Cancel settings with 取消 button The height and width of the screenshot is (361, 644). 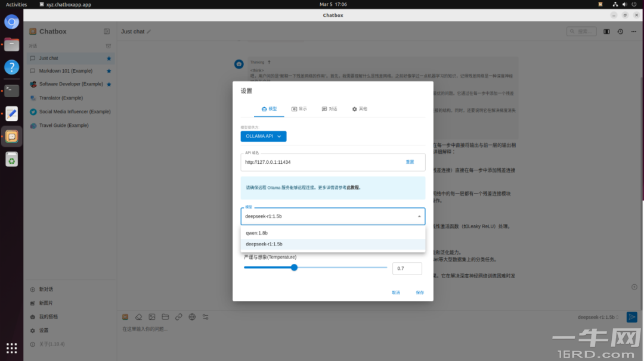[395, 292]
